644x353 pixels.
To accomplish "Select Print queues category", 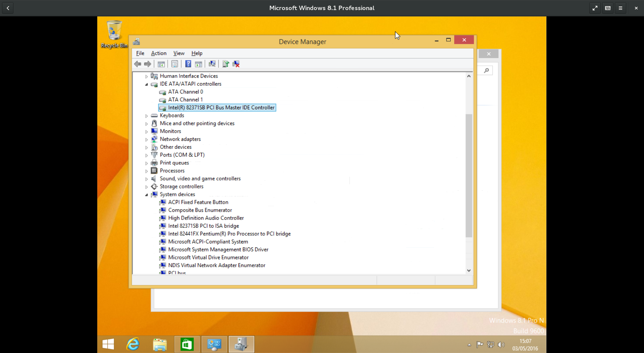I will coord(174,163).
